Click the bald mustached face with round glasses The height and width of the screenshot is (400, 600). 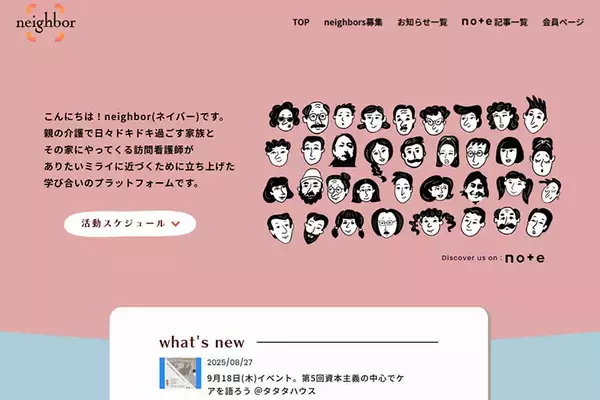point(316,117)
